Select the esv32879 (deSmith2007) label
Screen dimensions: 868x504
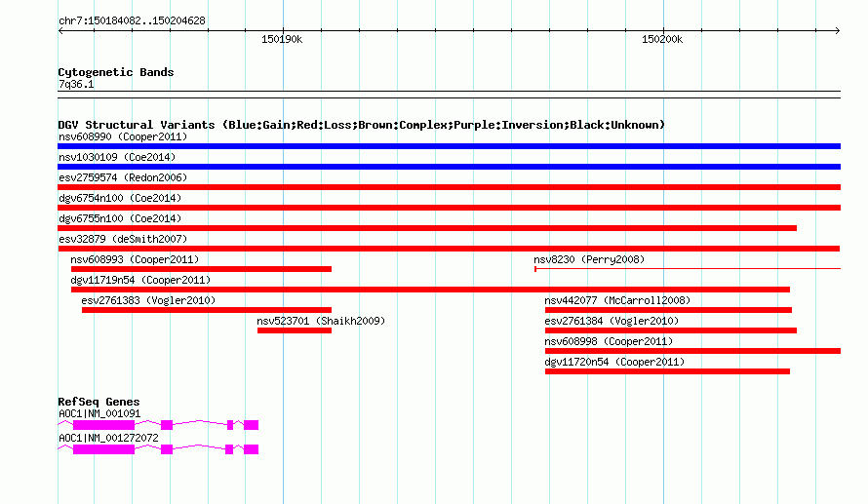coord(123,239)
